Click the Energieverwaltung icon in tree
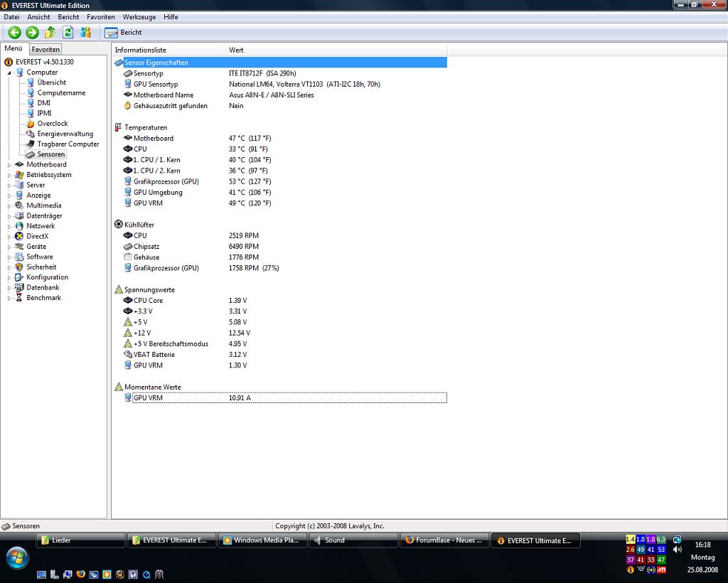Screen dimensions: 728x583 30,134
